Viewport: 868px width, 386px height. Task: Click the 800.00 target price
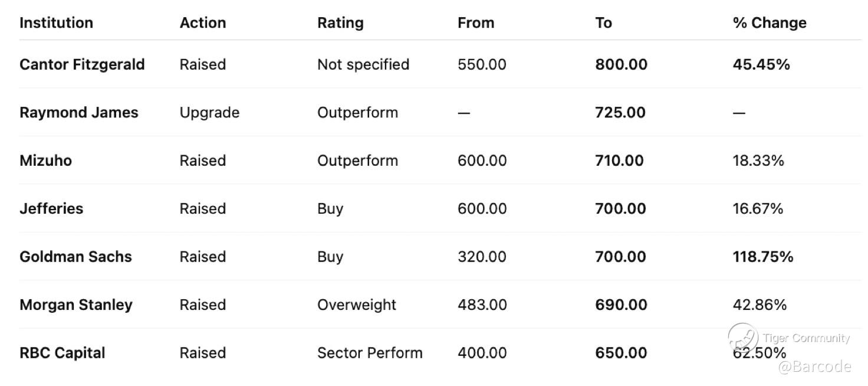621,64
